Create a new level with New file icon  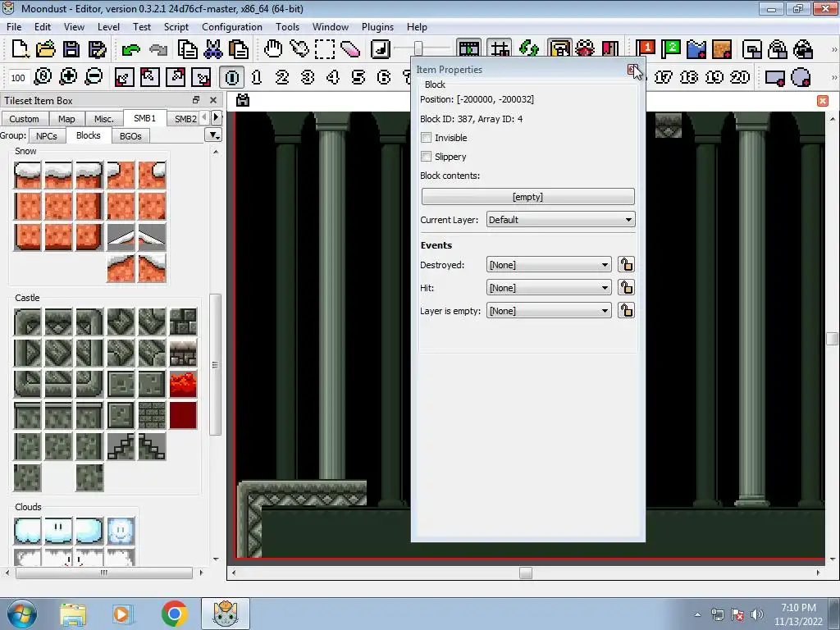[x=21, y=49]
